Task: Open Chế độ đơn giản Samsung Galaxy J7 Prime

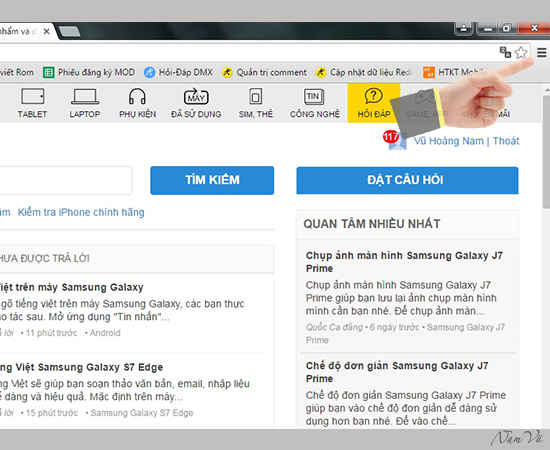Action: (397, 372)
